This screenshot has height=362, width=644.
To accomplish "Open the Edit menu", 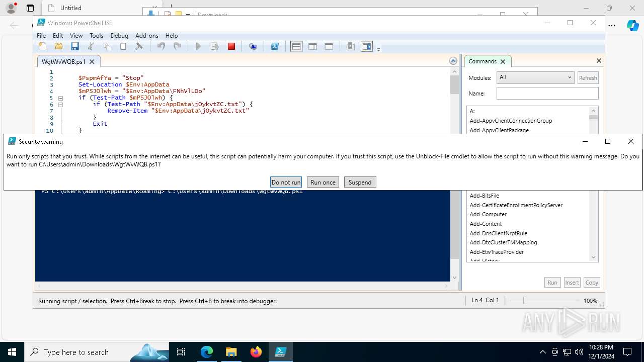I will point(58,36).
